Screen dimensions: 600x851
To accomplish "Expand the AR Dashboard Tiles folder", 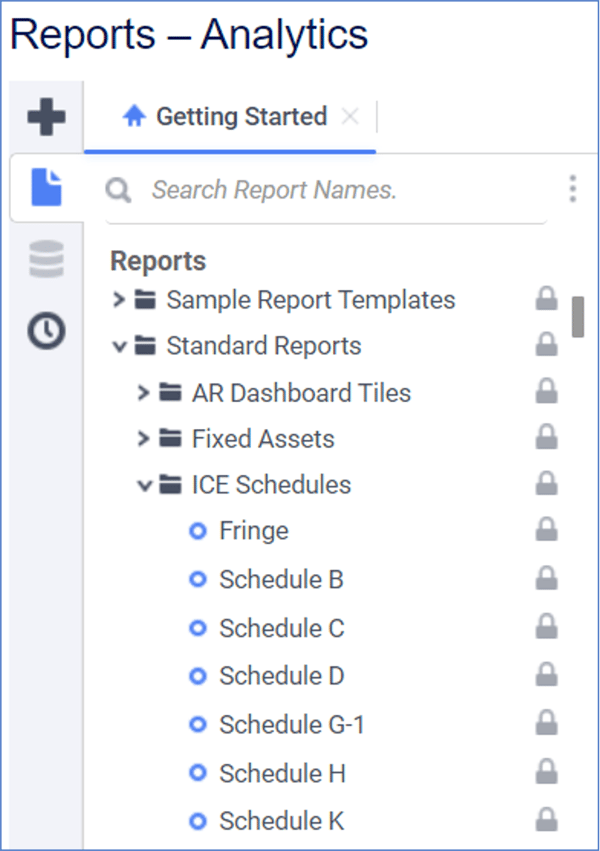I will (x=143, y=391).
